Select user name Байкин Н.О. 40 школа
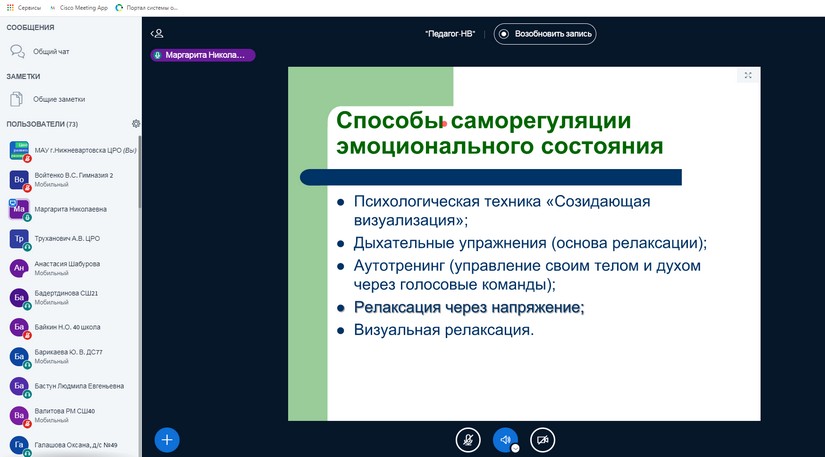 67,327
